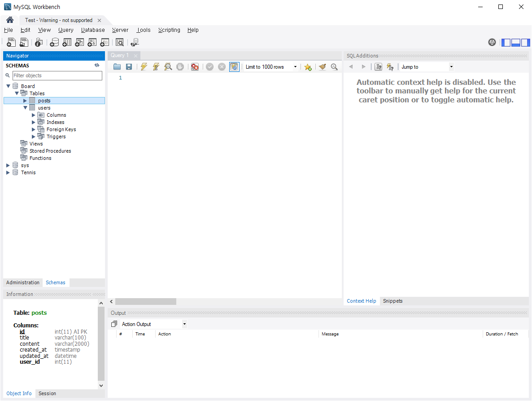Commit the transaction check icon
Screen dimensions: 532x401
pos(209,67)
